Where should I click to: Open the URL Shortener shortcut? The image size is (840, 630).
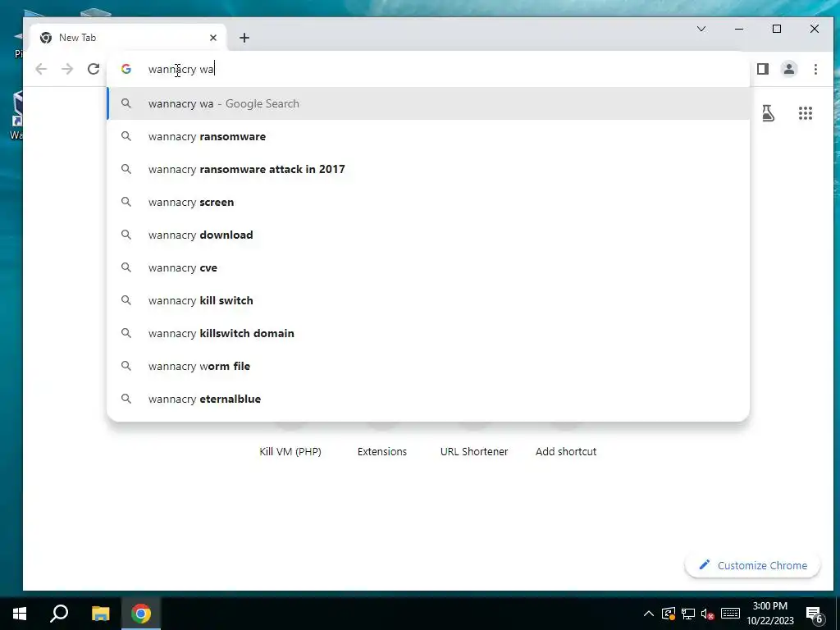point(474,452)
